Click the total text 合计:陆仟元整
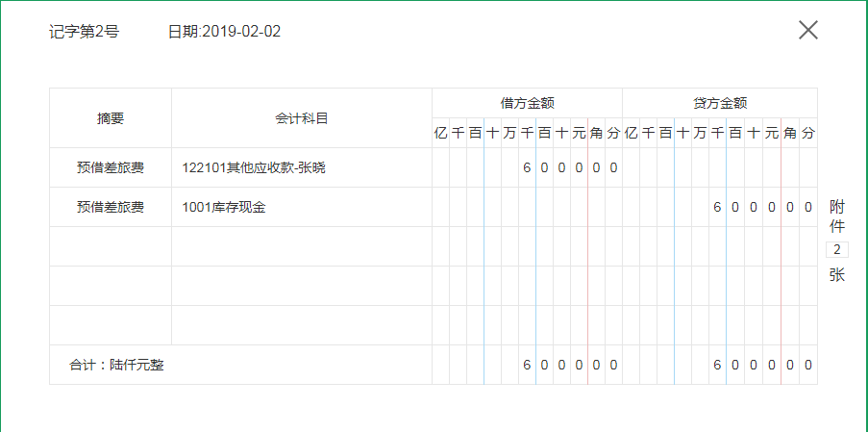 (117, 365)
